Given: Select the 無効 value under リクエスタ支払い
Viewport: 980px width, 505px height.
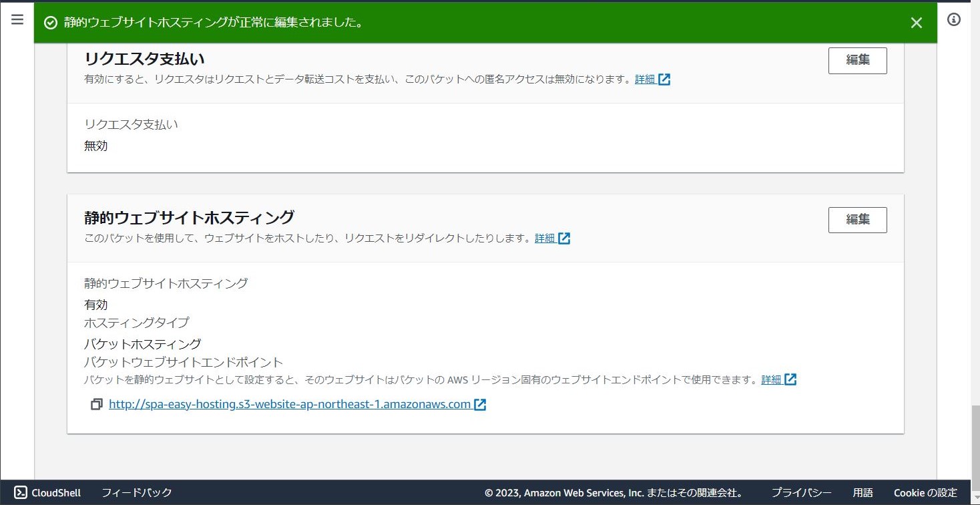Looking at the screenshot, I should 95,146.
